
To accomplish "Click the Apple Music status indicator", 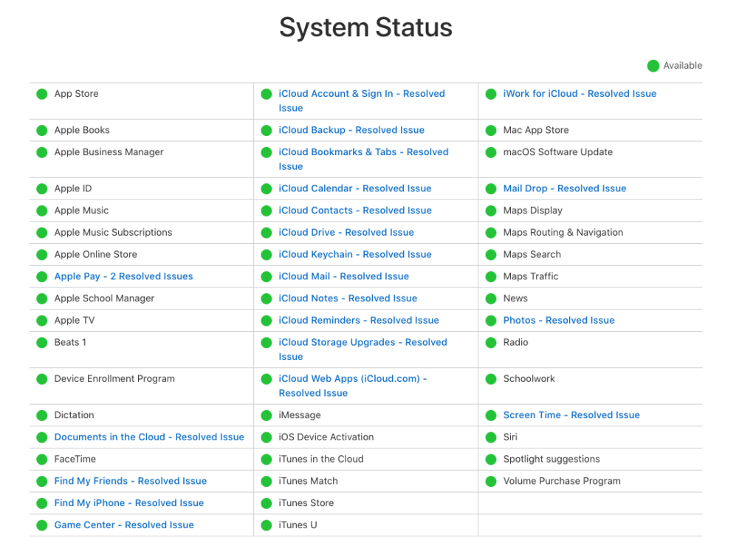I will (42, 211).
